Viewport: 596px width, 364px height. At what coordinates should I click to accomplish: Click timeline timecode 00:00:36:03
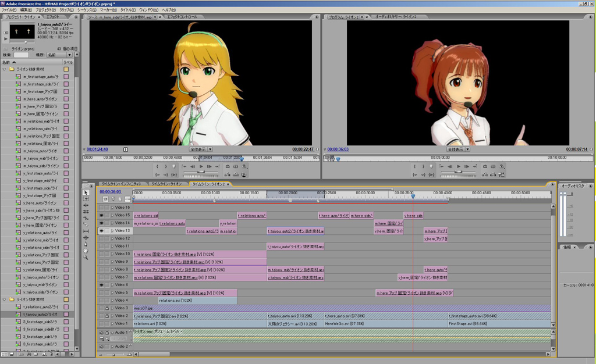[110, 192]
